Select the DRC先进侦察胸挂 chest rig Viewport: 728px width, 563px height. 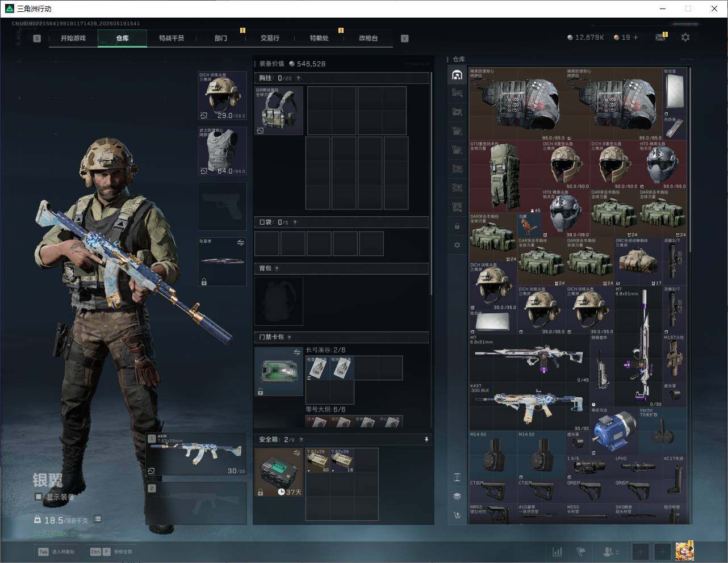638,262
